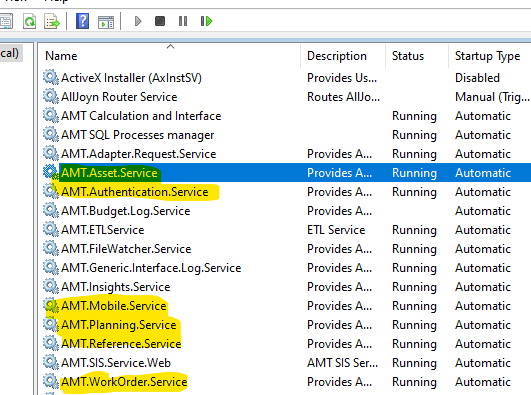The height and width of the screenshot is (395, 531).
Task: Select AllJoyn Router Service name
Action: click(119, 97)
